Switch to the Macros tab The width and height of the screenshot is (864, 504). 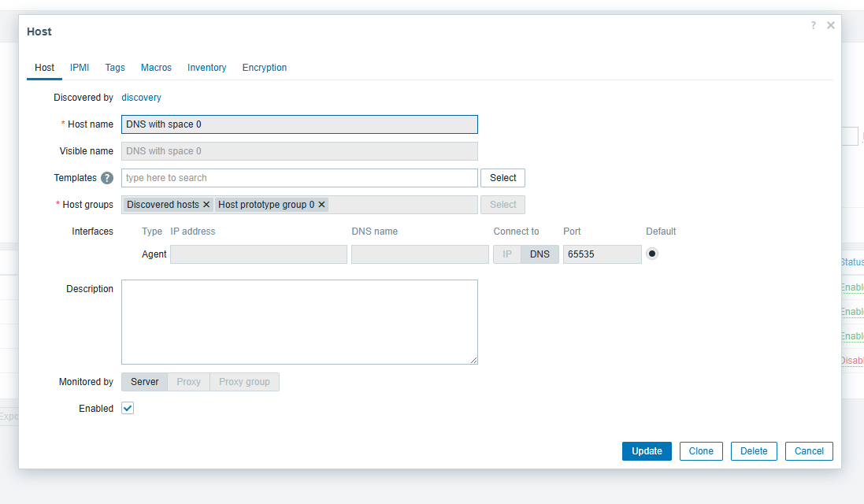tap(156, 68)
